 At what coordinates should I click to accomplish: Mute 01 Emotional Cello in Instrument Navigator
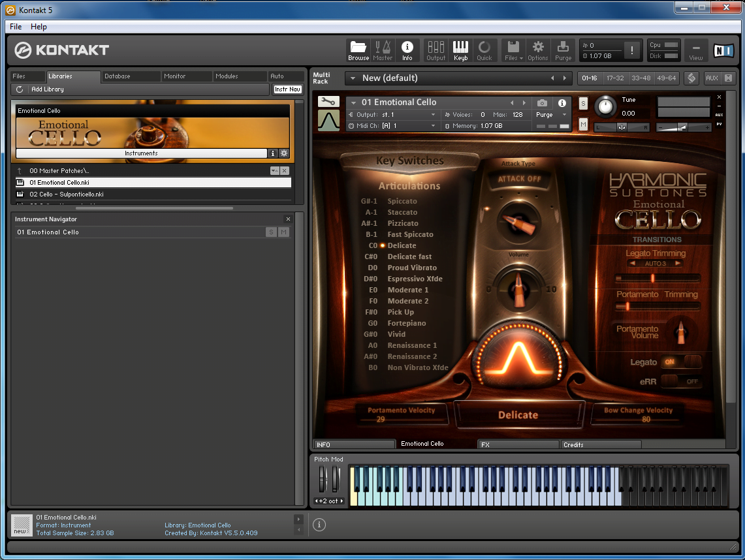point(283,232)
